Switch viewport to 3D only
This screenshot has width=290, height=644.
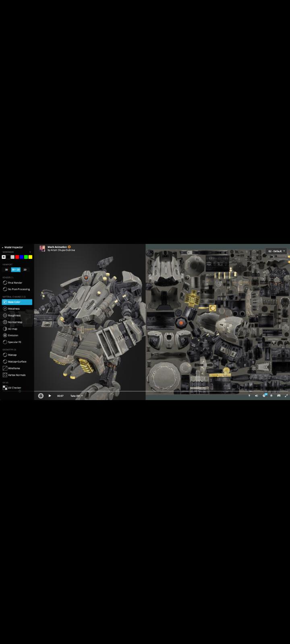6,270
